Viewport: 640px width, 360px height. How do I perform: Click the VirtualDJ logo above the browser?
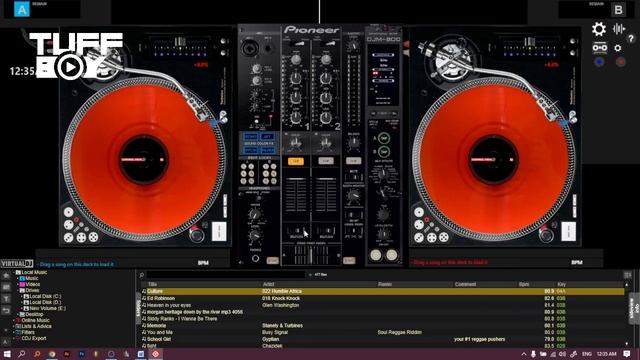tap(17, 264)
